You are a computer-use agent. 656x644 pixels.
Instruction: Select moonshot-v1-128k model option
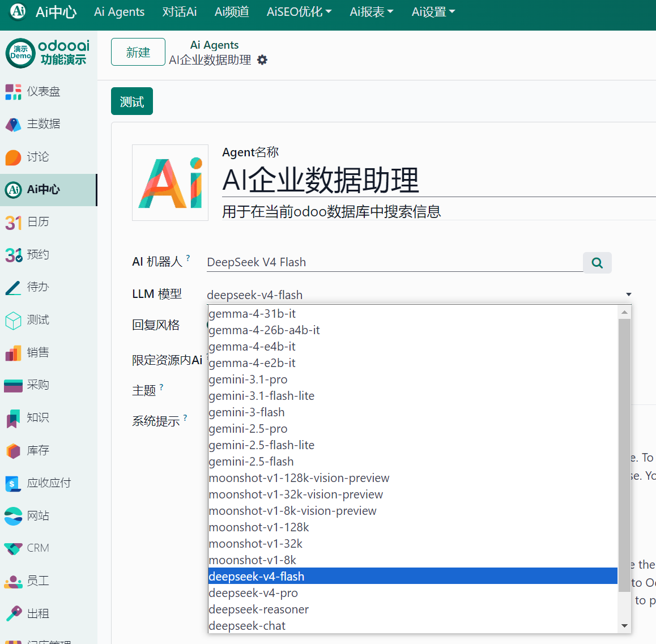coord(412,527)
